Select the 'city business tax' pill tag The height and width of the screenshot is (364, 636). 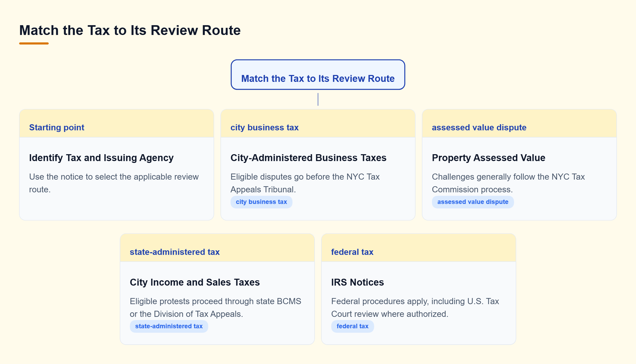pyautogui.click(x=261, y=202)
